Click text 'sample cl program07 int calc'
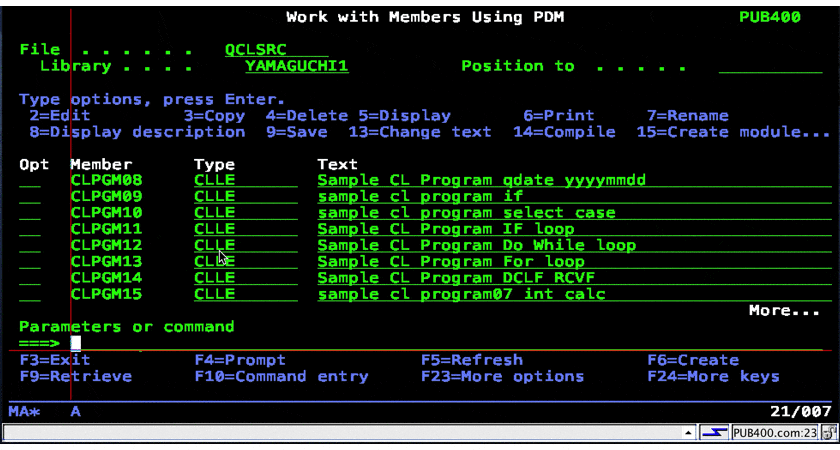 (461, 294)
